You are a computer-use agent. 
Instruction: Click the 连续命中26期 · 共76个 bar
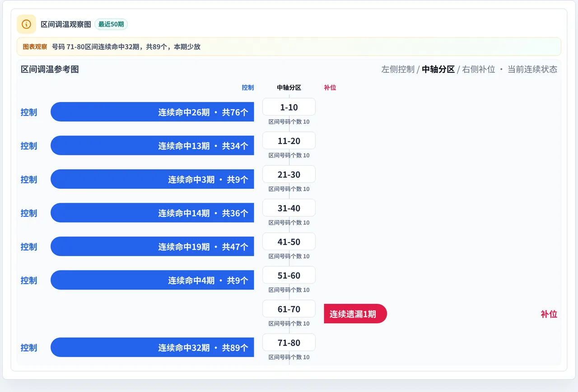coord(152,112)
